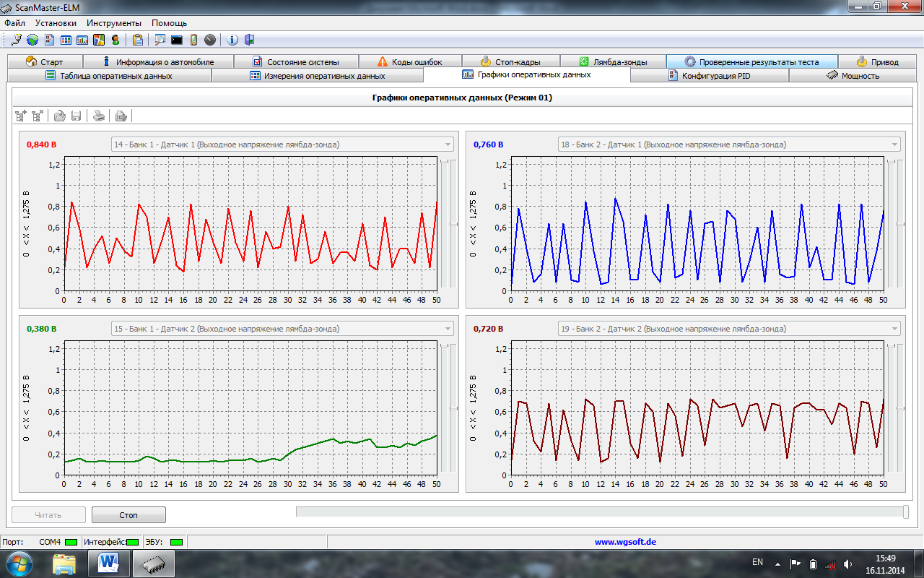
Task: Click the connect cable icon in toolbar
Action: point(17,40)
